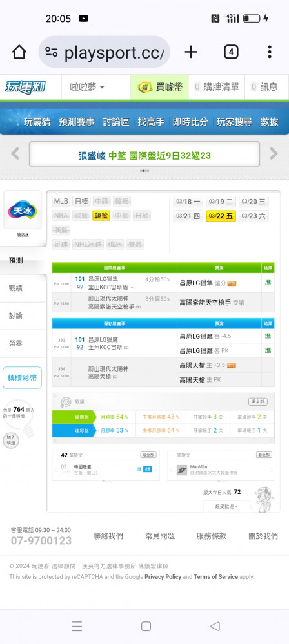Open Privacy Policy link

[163, 576]
